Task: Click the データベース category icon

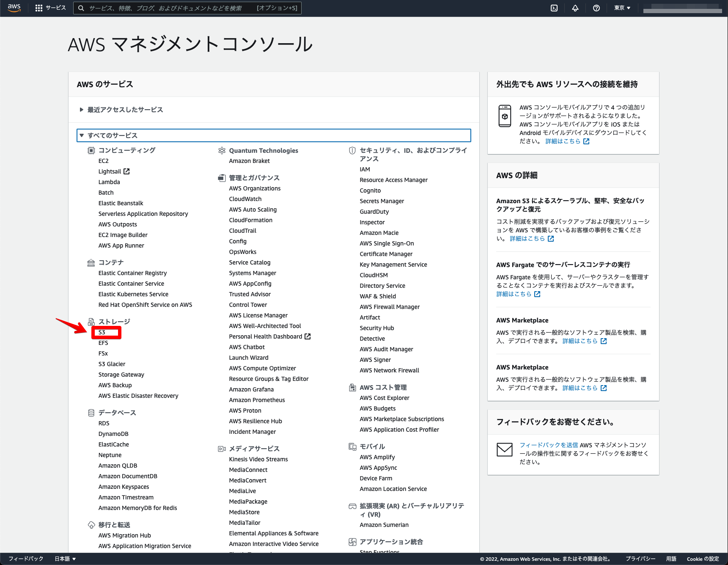Action: (91, 413)
